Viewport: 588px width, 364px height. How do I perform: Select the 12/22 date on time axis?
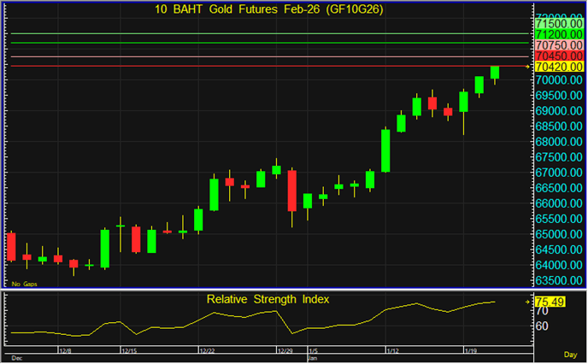pos(207,350)
